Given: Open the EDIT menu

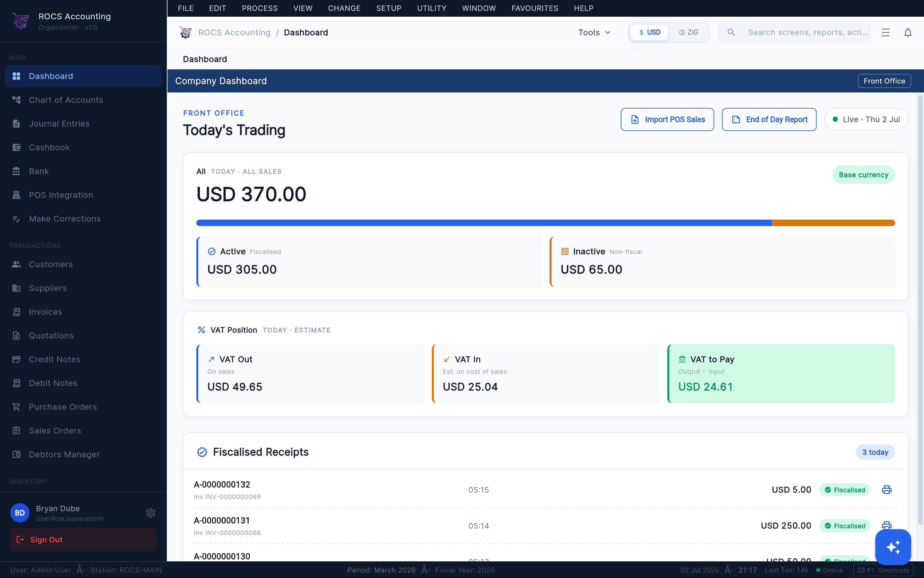Looking at the screenshot, I should click(x=218, y=8).
